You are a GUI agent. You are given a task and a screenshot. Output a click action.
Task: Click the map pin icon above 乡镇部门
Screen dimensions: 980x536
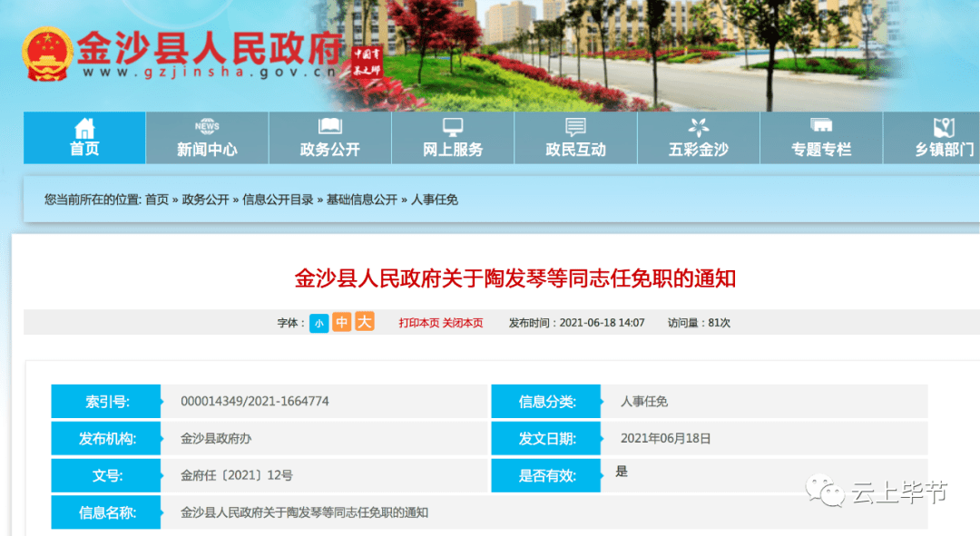point(944,128)
